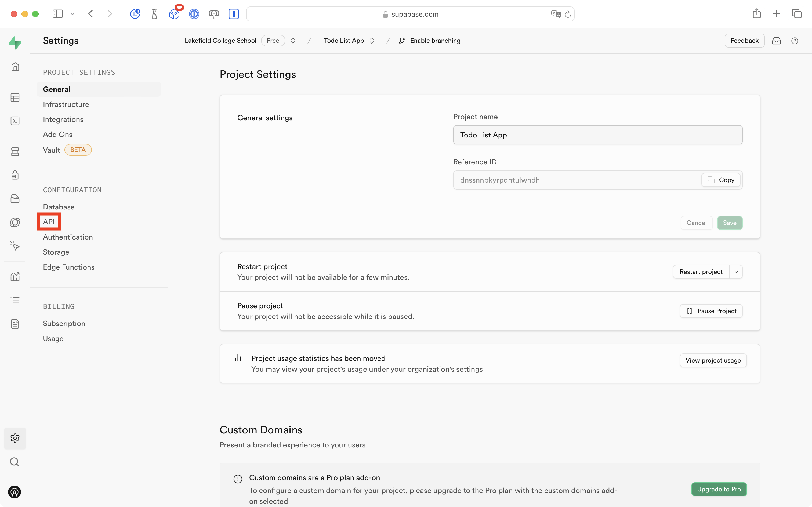This screenshot has width=812, height=507.
Task: Open the Table Editor from the sidebar
Action: click(x=15, y=97)
